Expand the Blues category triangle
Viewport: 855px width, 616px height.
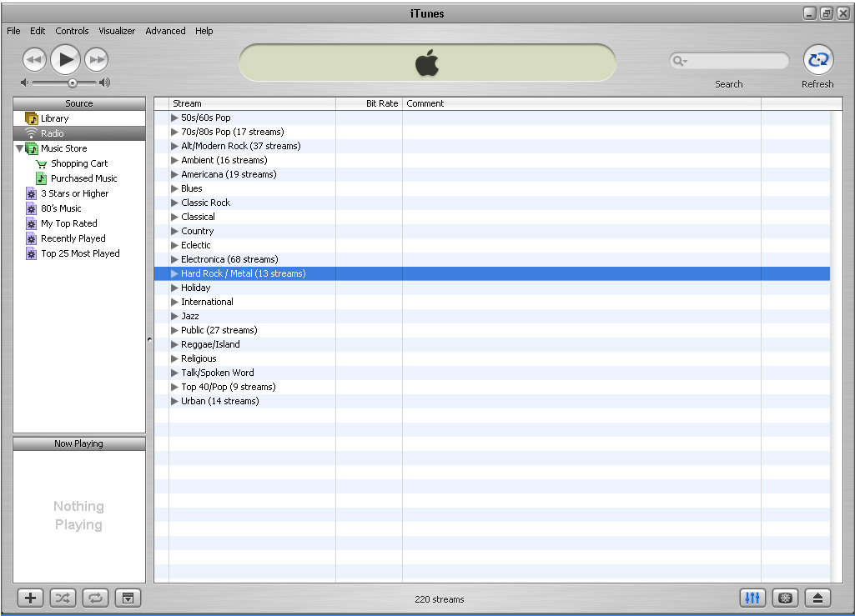174,188
